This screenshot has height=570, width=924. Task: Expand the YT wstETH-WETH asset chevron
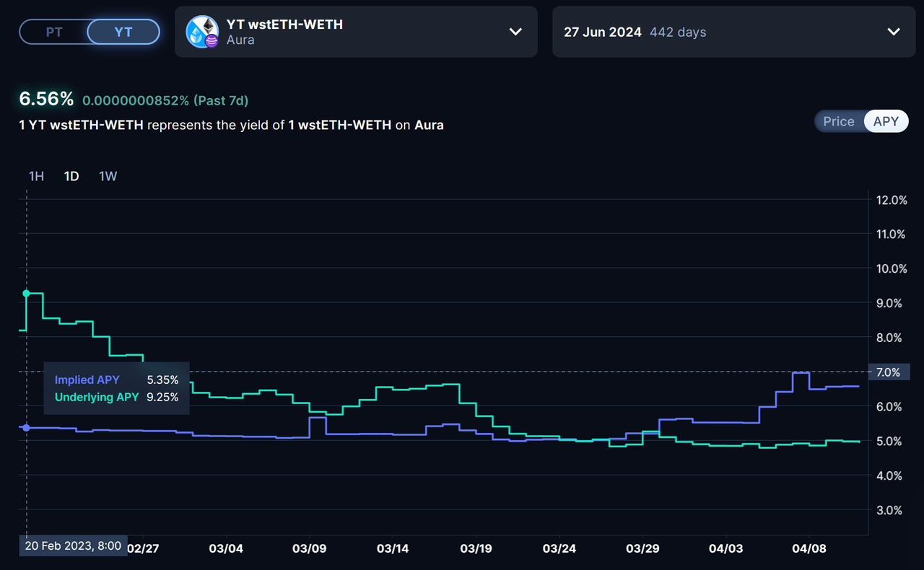point(515,32)
